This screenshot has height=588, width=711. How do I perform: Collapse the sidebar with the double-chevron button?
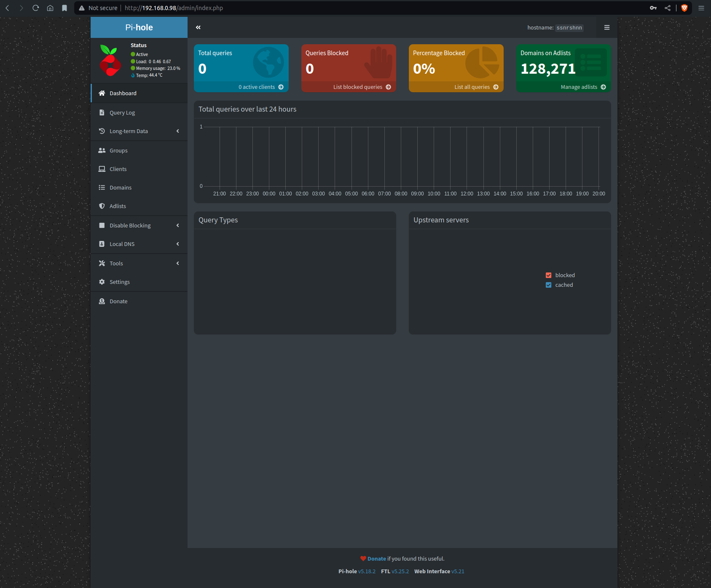pos(198,27)
